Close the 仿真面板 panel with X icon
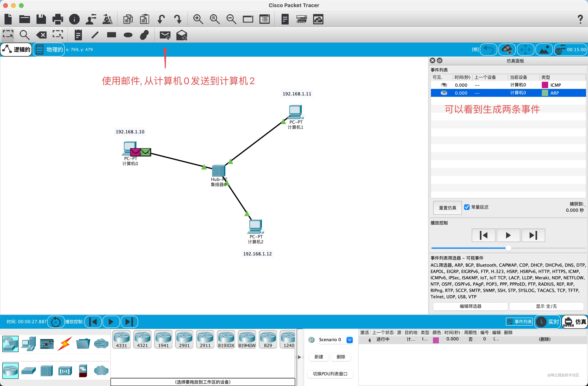Screen dimensions: 588x386 tap(433, 60)
